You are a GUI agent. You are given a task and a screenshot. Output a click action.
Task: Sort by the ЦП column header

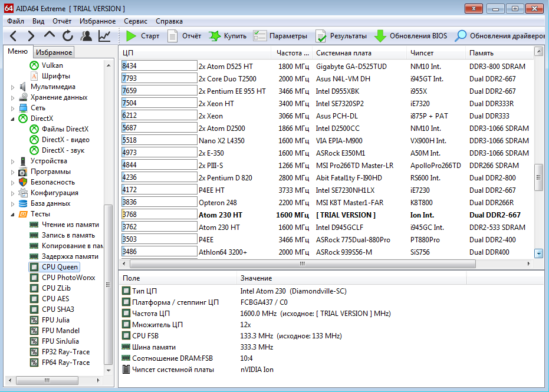(x=195, y=53)
